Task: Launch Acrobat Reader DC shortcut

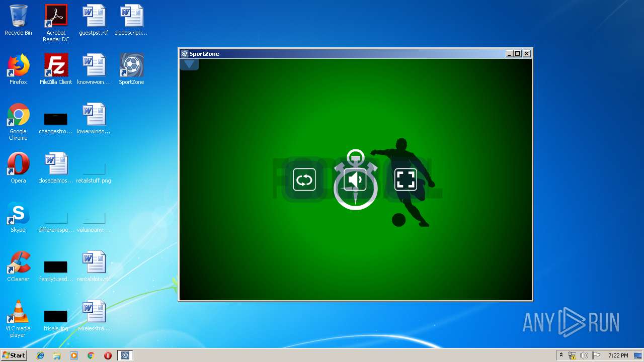Action: click(x=56, y=23)
